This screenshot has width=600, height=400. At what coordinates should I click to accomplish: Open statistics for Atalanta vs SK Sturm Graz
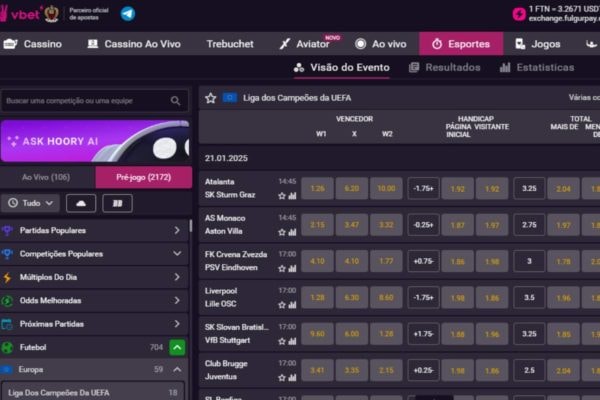(x=292, y=196)
